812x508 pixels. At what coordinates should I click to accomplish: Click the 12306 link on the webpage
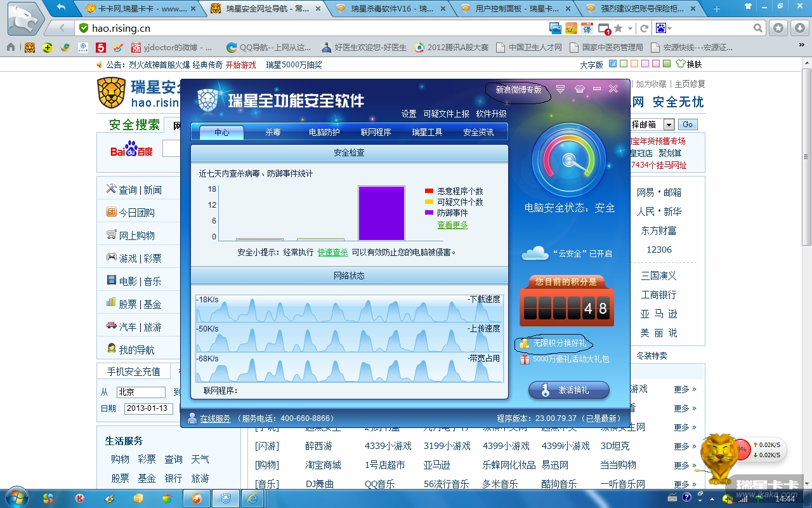point(659,250)
